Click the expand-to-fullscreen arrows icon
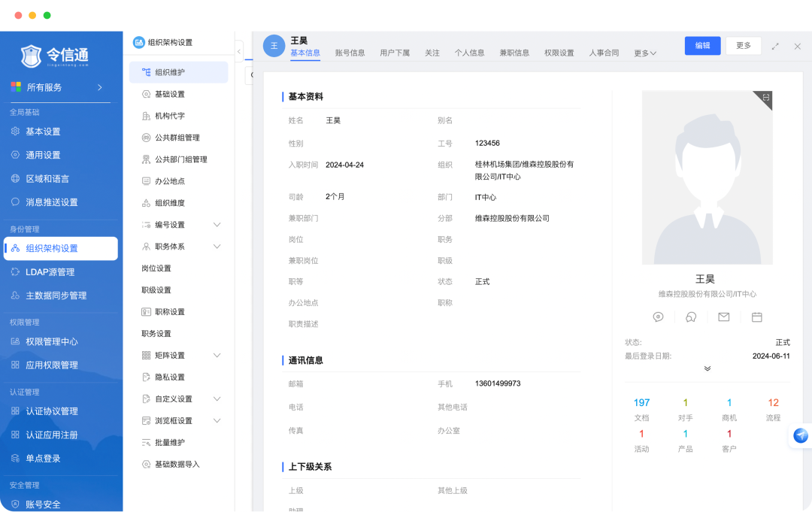The height and width of the screenshot is (512, 812). tap(775, 46)
